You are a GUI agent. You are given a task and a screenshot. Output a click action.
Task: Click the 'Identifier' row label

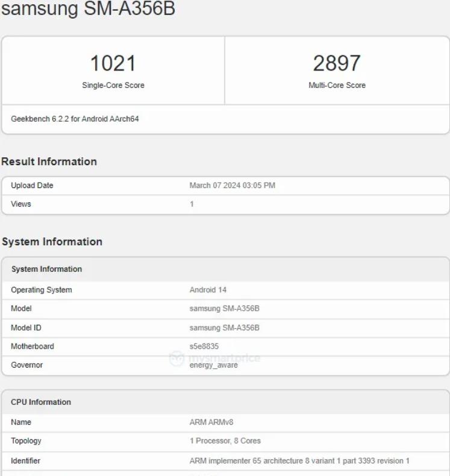point(25,461)
